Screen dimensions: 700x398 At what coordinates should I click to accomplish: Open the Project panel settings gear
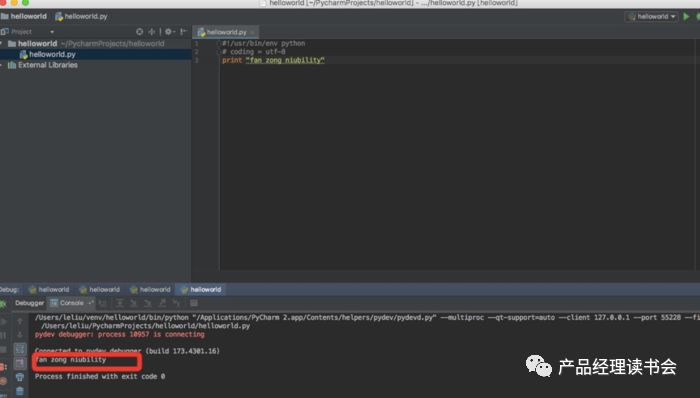(169, 32)
